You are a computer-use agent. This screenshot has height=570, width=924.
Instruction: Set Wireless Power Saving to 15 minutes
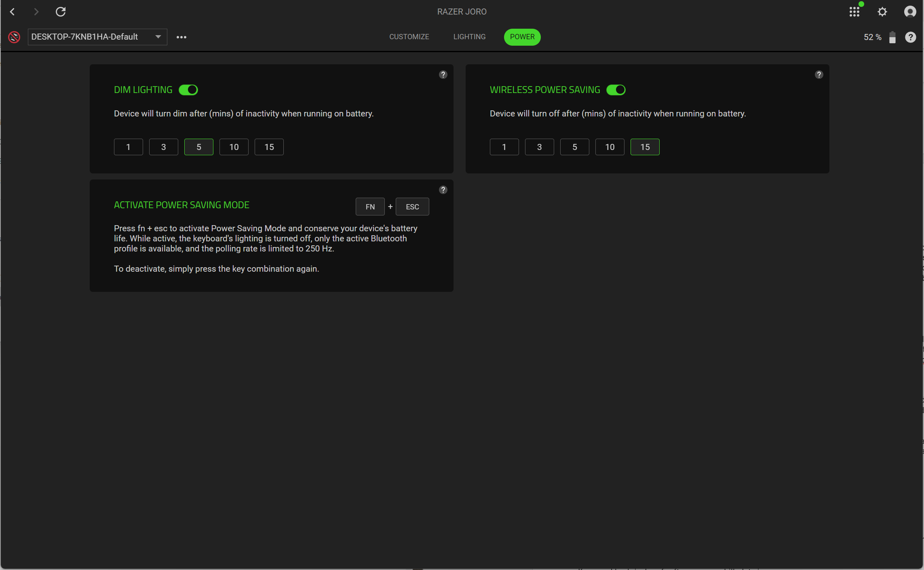645,147
